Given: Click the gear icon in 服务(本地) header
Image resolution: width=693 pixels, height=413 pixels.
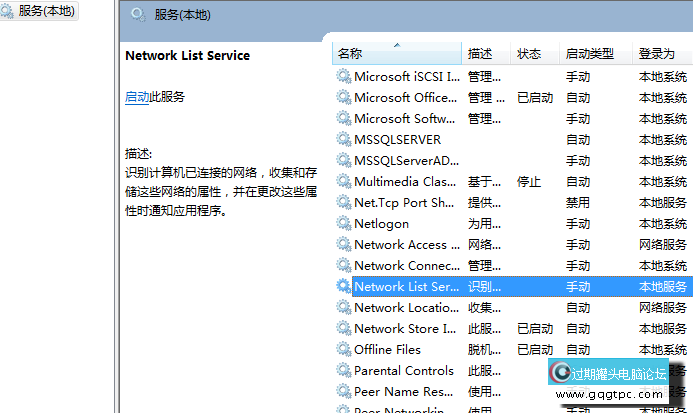Looking at the screenshot, I should [138, 15].
